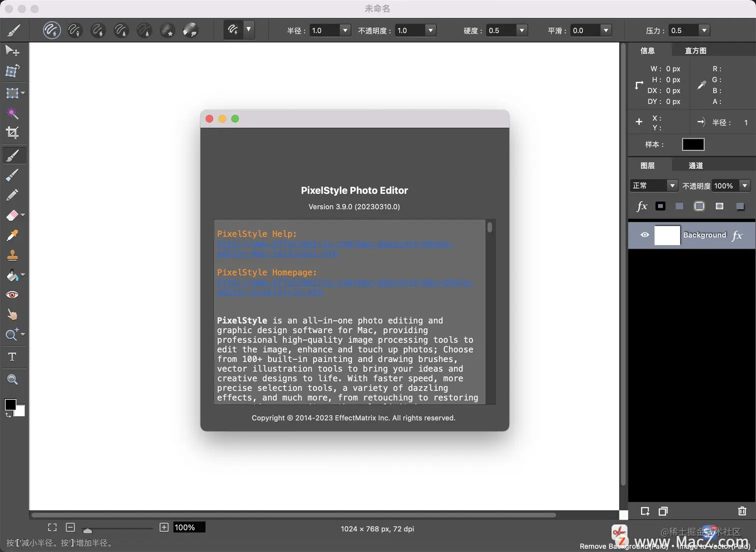The width and height of the screenshot is (756, 552).
Task: Click the foreground color swatch
Action: coord(10,405)
